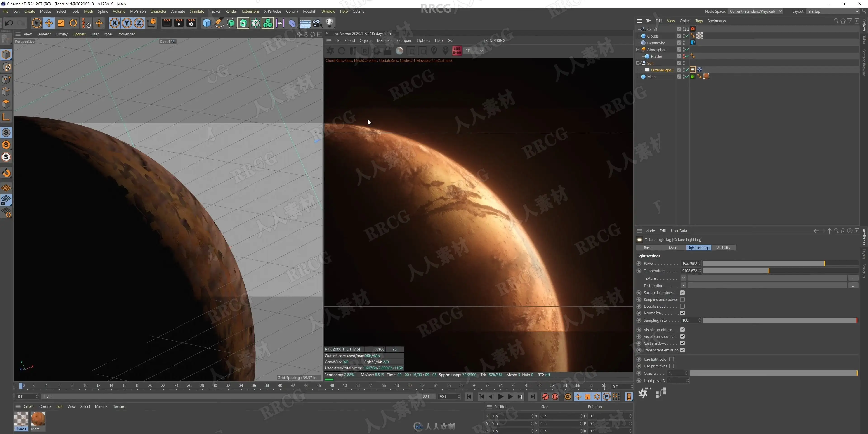The width and height of the screenshot is (868, 434).
Task: Toggle the X axis lock icon
Action: click(x=115, y=23)
